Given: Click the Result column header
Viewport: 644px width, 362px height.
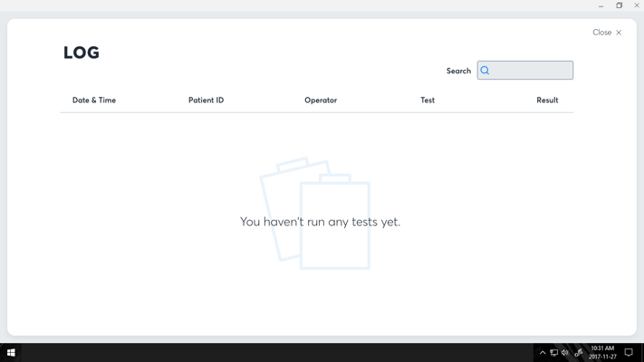Looking at the screenshot, I should pos(547,100).
